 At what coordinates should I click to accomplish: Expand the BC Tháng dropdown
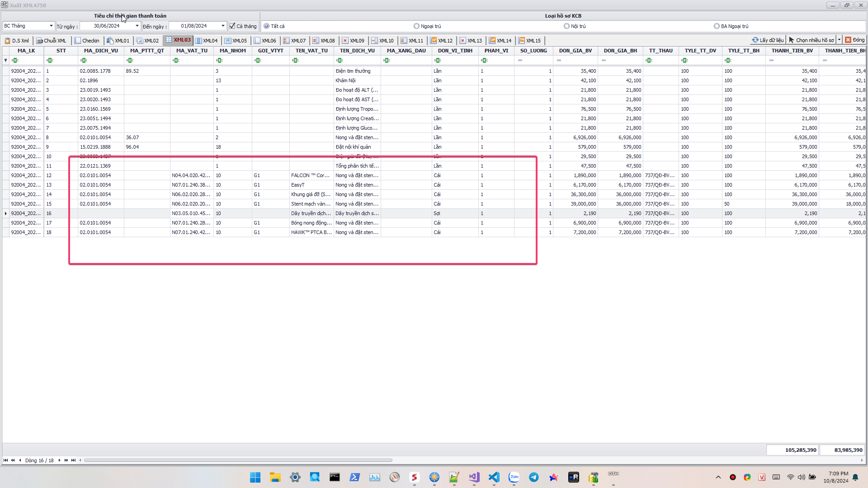51,26
